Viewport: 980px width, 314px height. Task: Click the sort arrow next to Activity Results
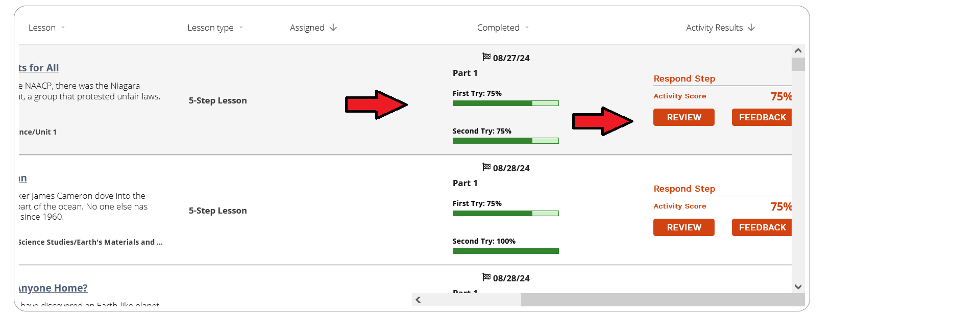coord(751,28)
